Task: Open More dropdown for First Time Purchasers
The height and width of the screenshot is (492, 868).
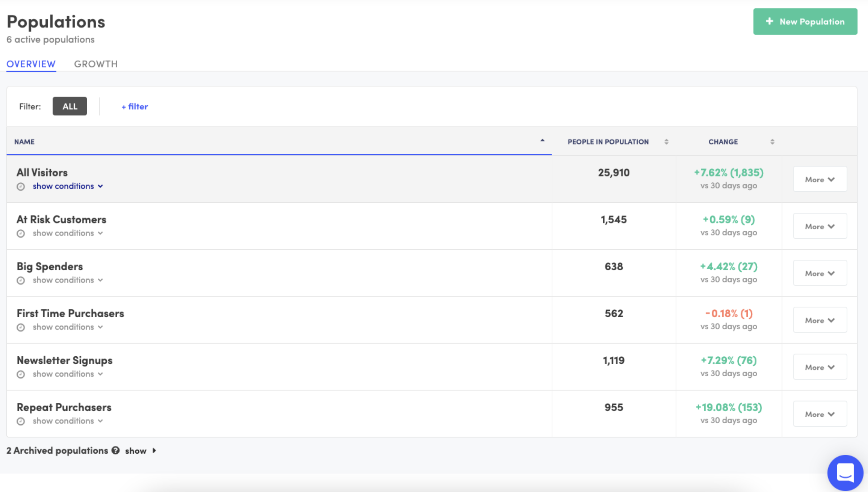Action: [x=820, y=320]
